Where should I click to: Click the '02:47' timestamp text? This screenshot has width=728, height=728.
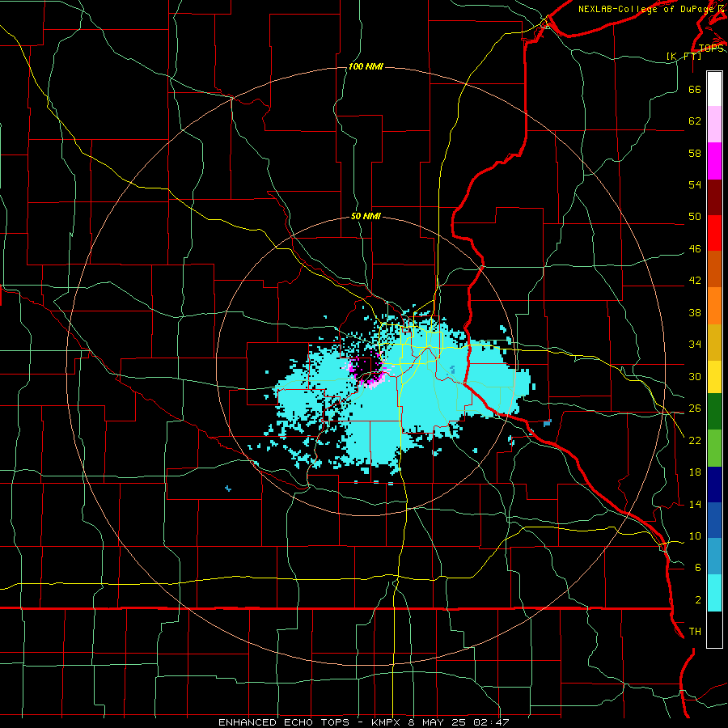(x=491, y=722)
